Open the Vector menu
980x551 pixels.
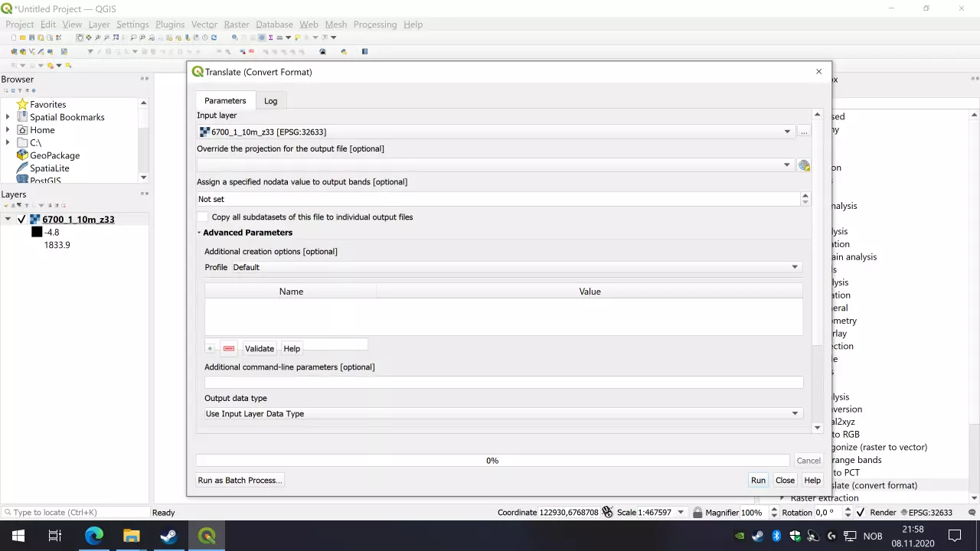204,24
